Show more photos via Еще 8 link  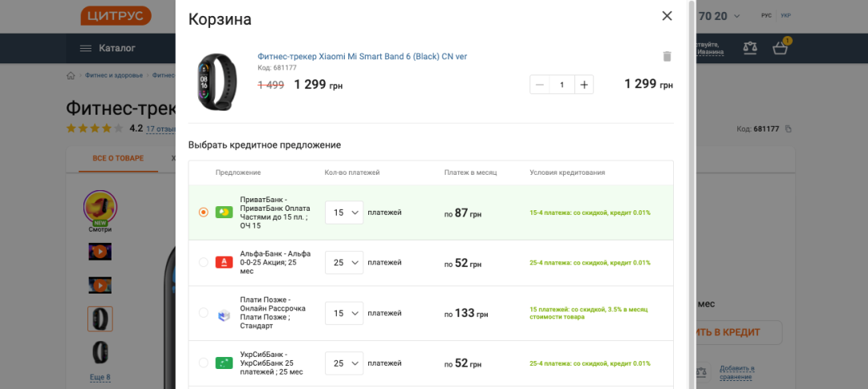tap(100, 378)
